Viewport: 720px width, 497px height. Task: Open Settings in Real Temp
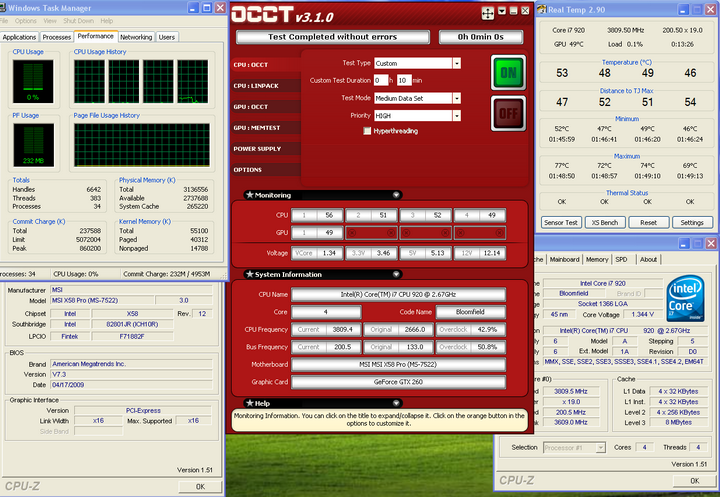pos(692,223)
